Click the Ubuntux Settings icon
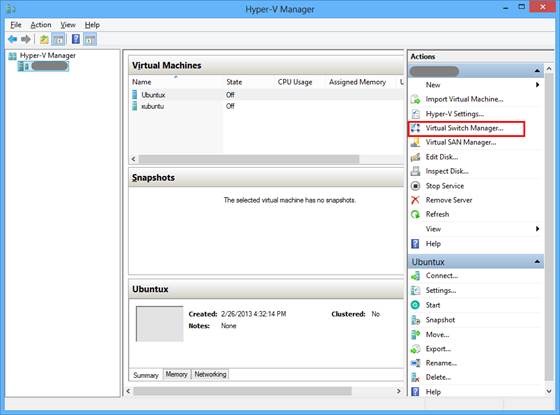 click(415, 290)
